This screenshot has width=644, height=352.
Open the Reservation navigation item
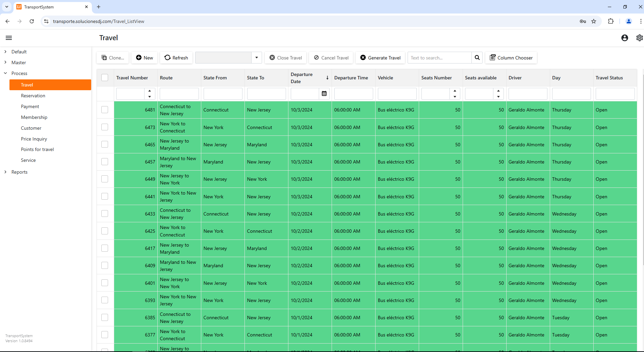click(50, 96)
